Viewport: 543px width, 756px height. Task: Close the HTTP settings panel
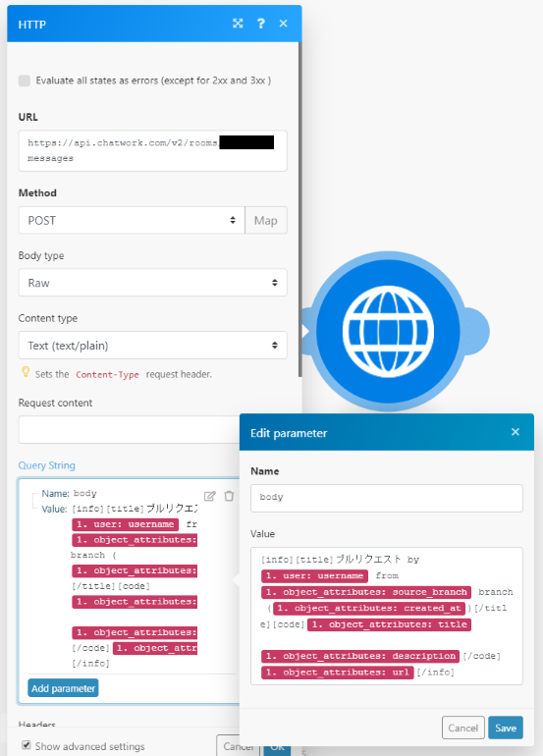coord(284,24)
